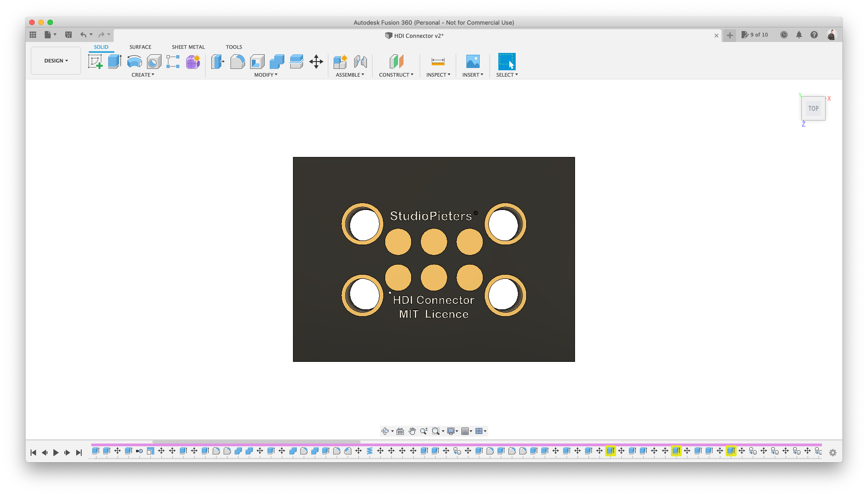Click the timeline horizontal scrollbar
The width and height of the screenshot is (868, 496).
pos(256,442)
